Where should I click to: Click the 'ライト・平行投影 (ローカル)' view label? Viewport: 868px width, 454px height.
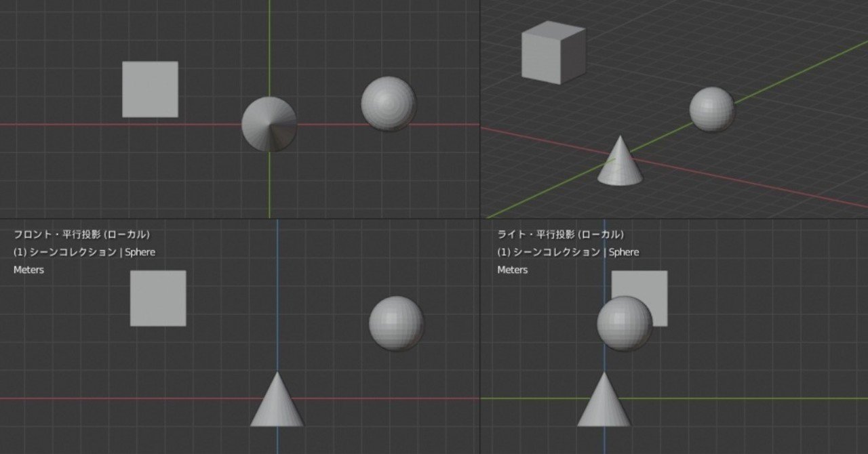click(561, 234)
